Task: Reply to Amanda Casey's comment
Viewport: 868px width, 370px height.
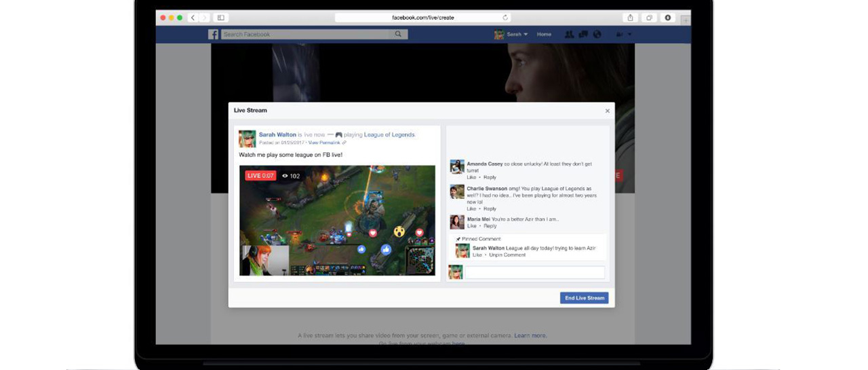Action: (x=490, y=177)
